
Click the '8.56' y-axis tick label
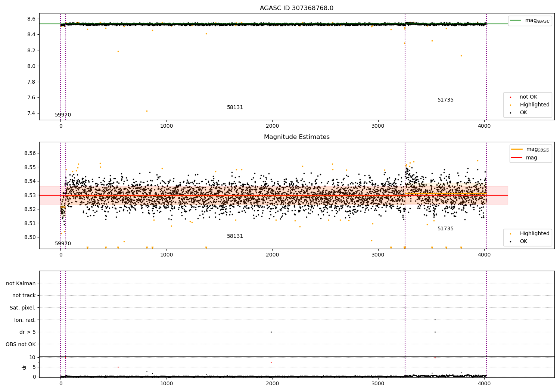pyautogui.click(x=30, y=153)
